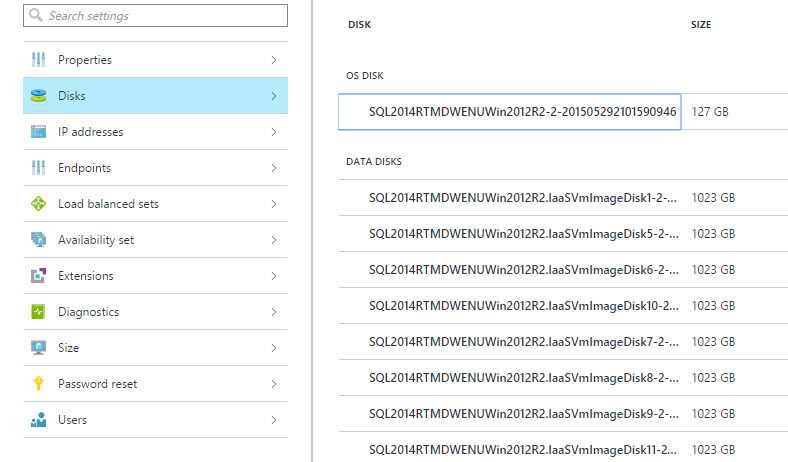Screen dimensions: 788x462
Task: Select data disk IaaSVmImageDisk10-2 row
Action: [523, 305]
